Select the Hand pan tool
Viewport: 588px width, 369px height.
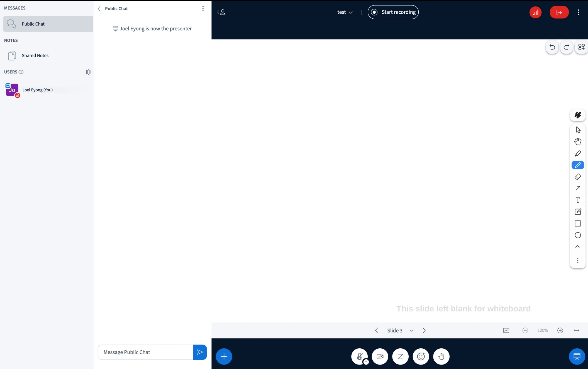(578, 141)
